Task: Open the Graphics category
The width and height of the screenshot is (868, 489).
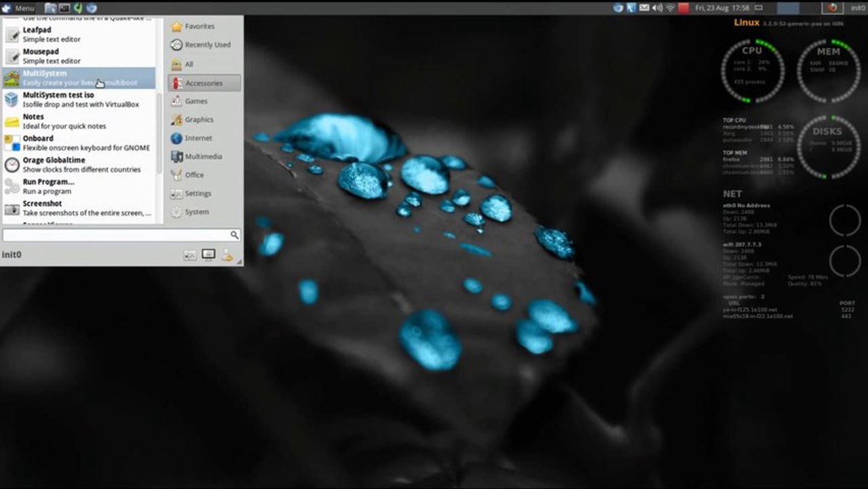Action: click(204, 120)
